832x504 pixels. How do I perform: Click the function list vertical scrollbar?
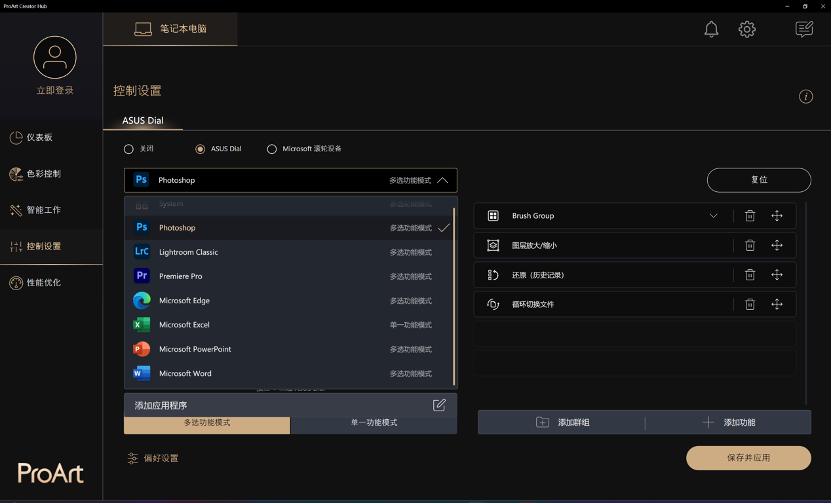805,303
